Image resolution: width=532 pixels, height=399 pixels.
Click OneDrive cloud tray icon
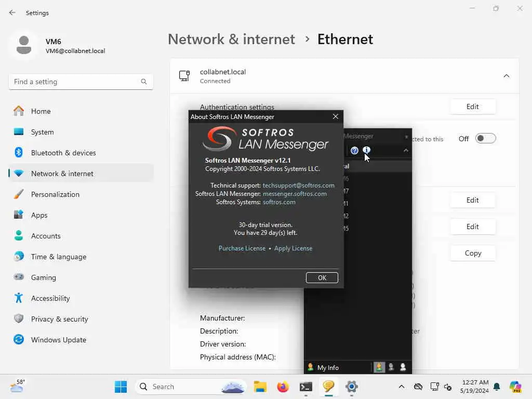coord(418,387)
